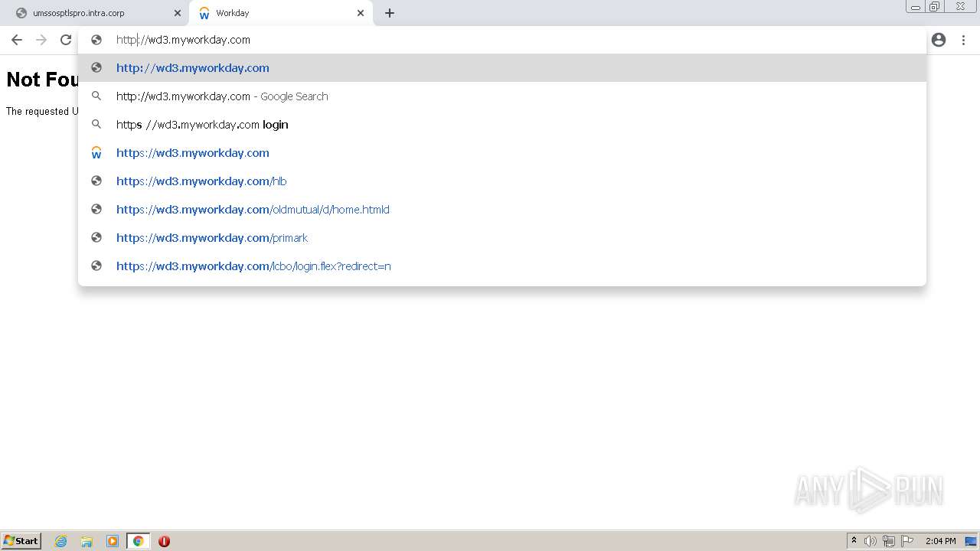Open the Chrome profile avatar icon

point(939,40)
